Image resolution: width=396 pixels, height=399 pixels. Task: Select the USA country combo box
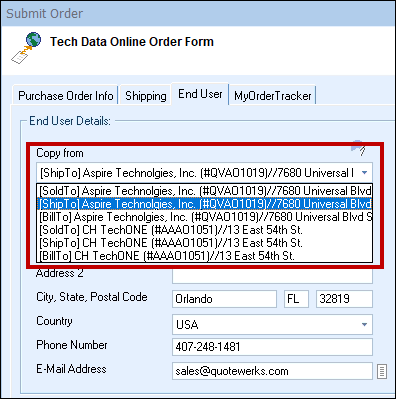[x=272, y=324]
